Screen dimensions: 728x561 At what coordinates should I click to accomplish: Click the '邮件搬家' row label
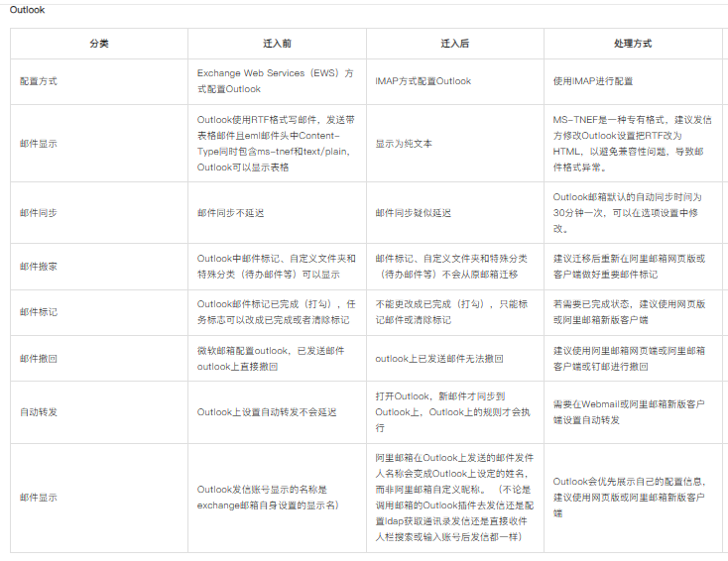pyautogui.click(x=39, y=267)
